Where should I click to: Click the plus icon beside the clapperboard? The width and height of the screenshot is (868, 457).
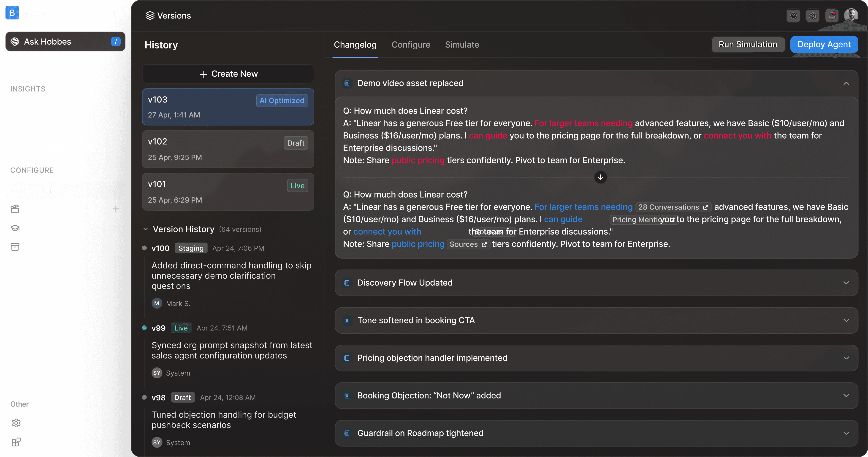(x=116, y=209)
